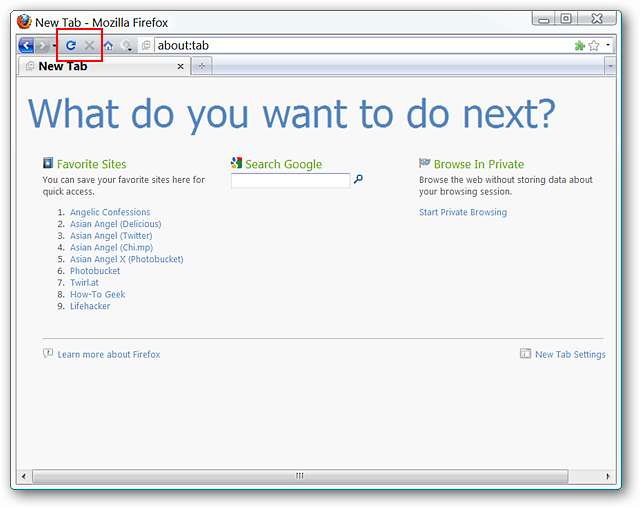Maximize the Firefox window
This screenshot has width=640, height=508.
pyautogui.click(x=567, y=19)
